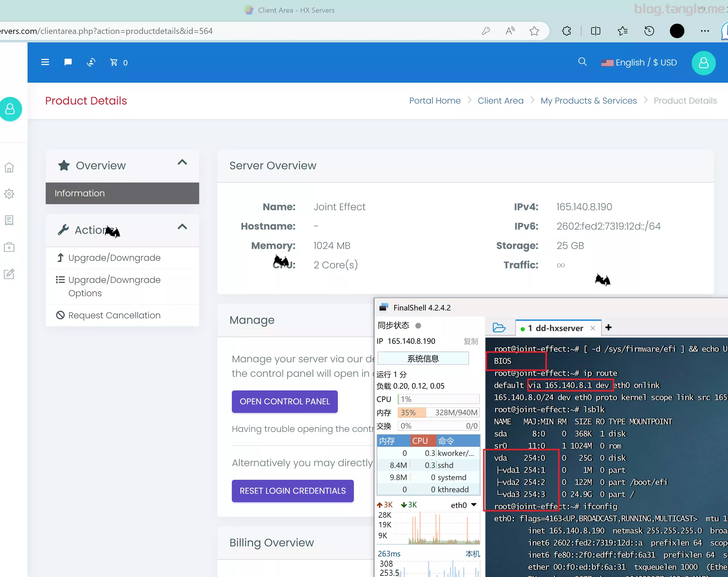Click the CPU 1% usage bar
The image size is (728, 577).
439,399
